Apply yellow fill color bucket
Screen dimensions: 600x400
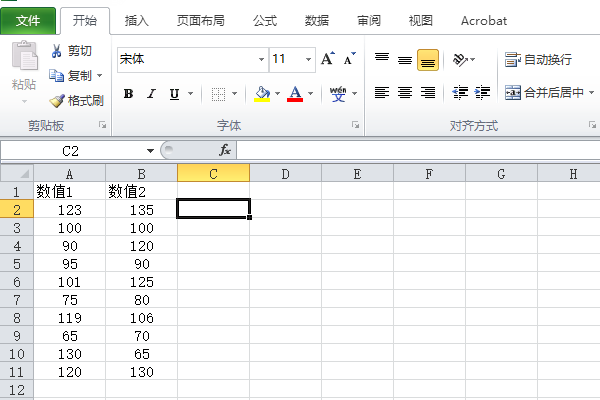click(x=262, y=93)
